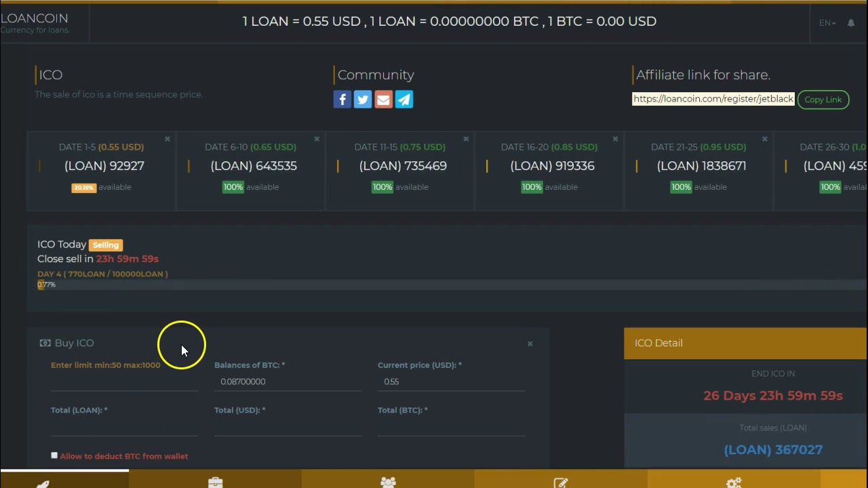
Task: Check Allow to deduct BTC from wallet
Action: [x=54, y=455]
